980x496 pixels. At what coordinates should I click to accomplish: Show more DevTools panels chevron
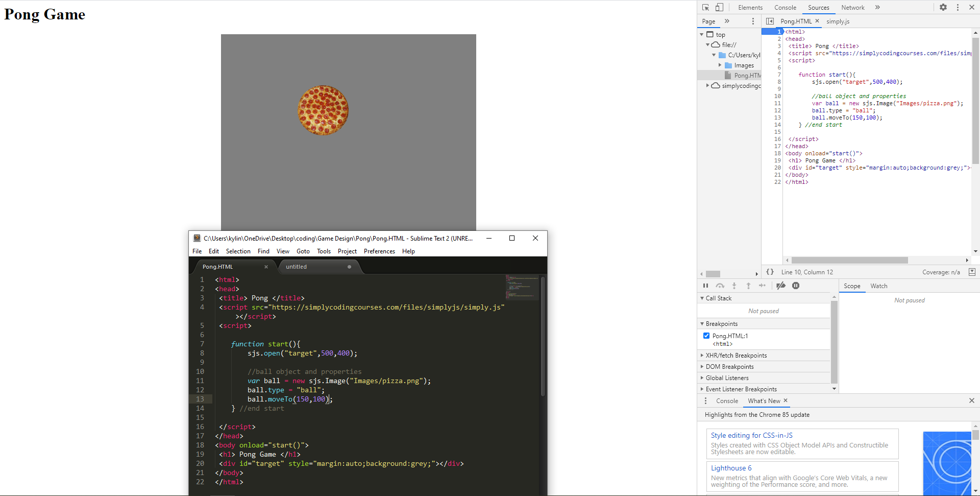877,7
